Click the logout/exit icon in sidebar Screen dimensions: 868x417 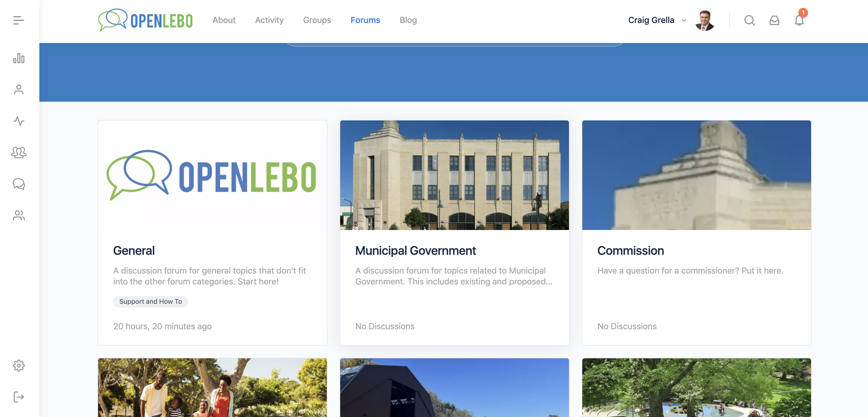coord(18,397)
